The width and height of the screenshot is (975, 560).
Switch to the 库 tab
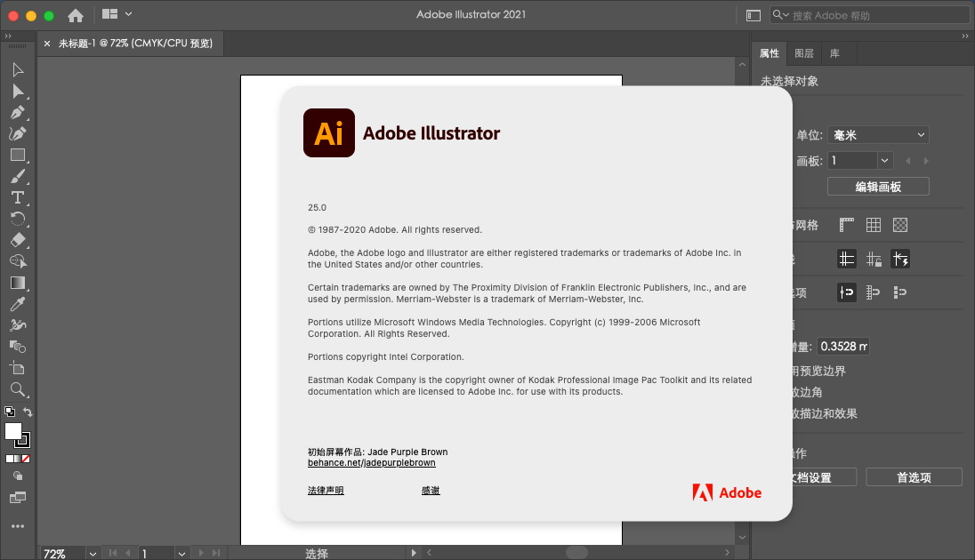click(x=834, y=53)
